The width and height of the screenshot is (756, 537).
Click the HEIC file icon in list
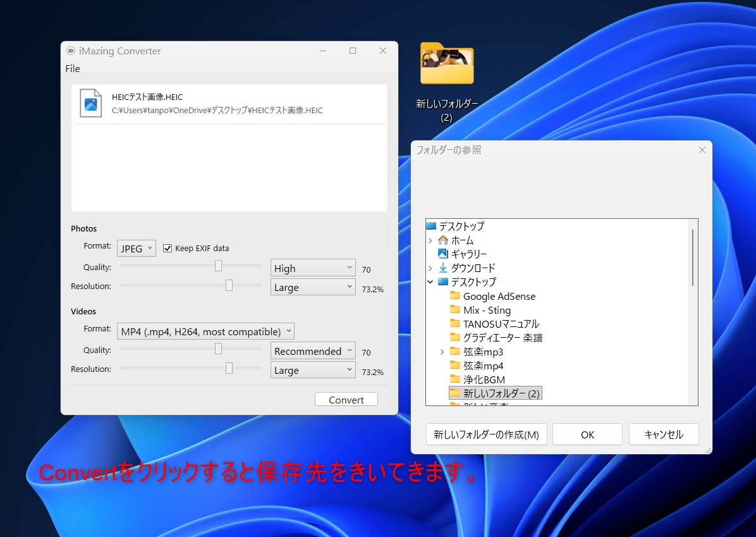point(91,103)
